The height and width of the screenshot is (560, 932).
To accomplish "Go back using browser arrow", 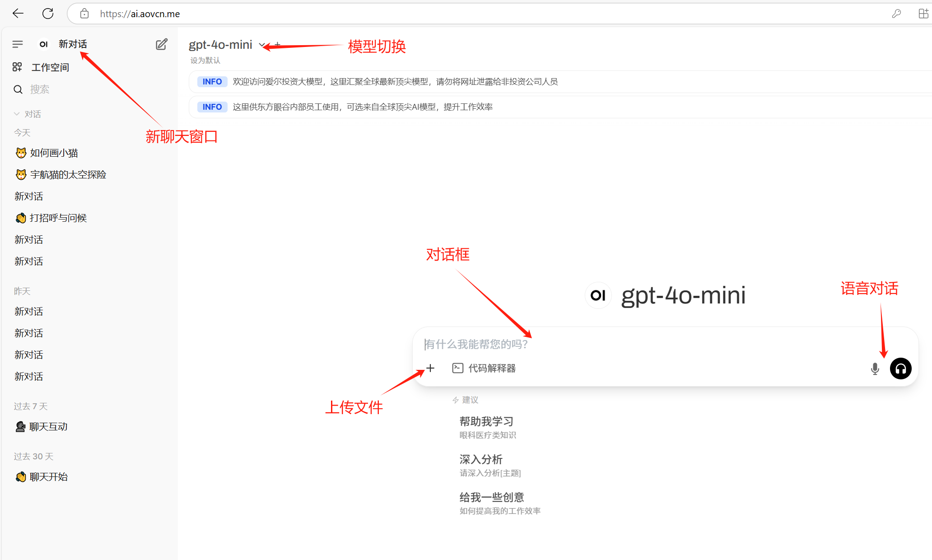I will pos(18,14).
